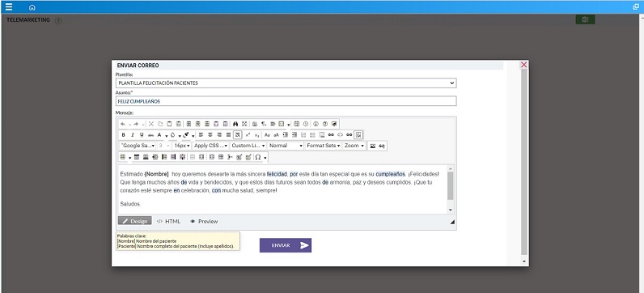Open the Normal paragraph style dropdown
Viewport: 644px width, 293px height.
286,146
